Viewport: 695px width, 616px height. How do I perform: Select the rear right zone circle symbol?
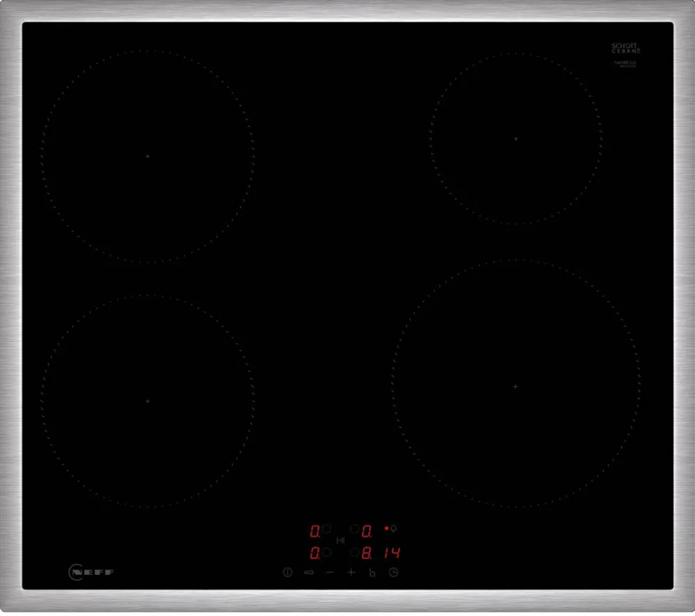(x=354, y=528)
